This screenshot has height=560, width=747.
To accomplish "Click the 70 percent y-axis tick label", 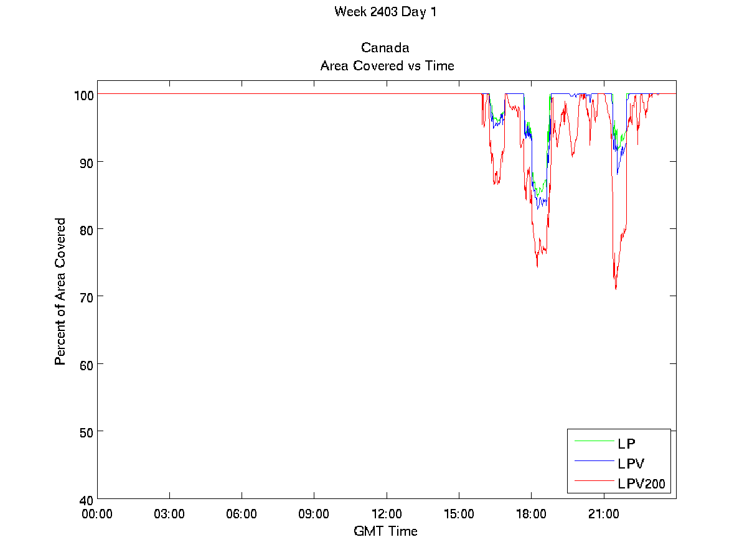I will 87,297.
